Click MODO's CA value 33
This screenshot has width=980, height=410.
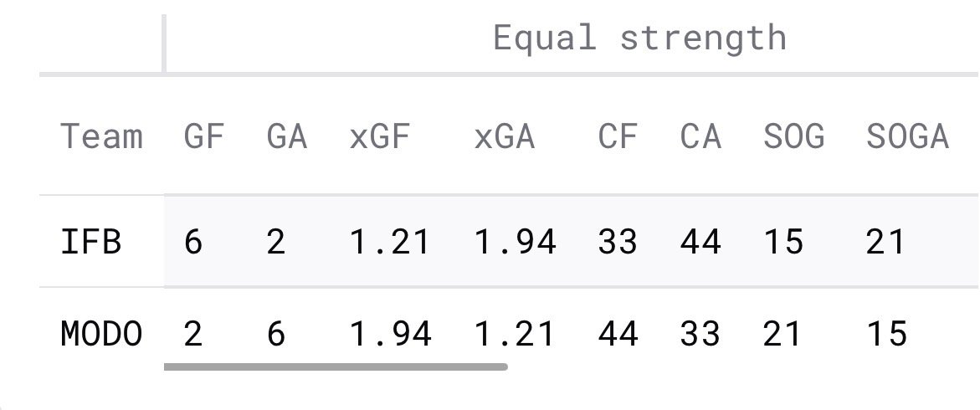700,334
